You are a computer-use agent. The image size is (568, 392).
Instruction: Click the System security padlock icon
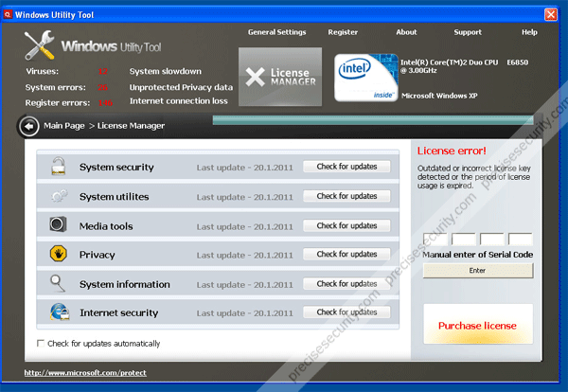[59, 167]
